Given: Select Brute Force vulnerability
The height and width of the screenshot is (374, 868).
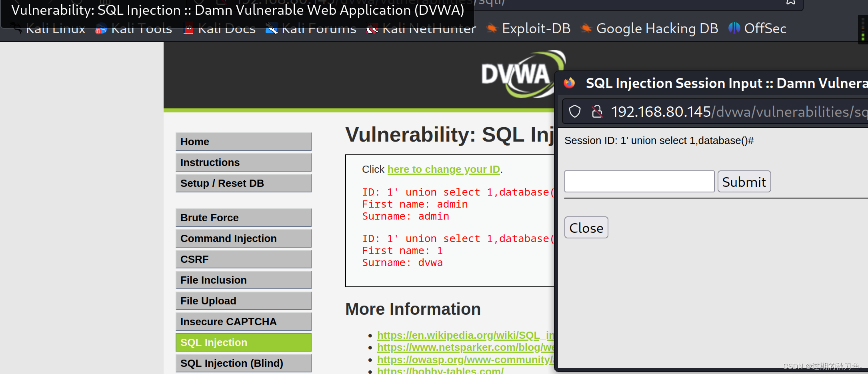Looking at the screenshot, I should [x=243, y=218].
